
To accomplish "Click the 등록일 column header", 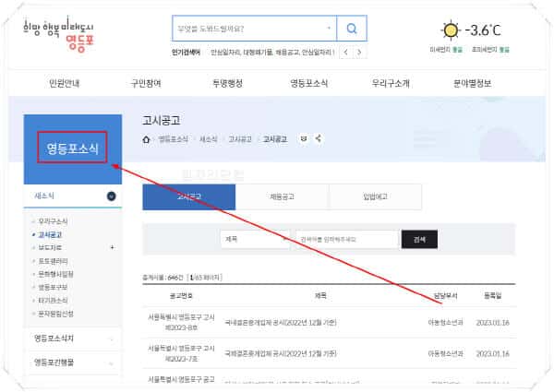I will pos(492,296).
